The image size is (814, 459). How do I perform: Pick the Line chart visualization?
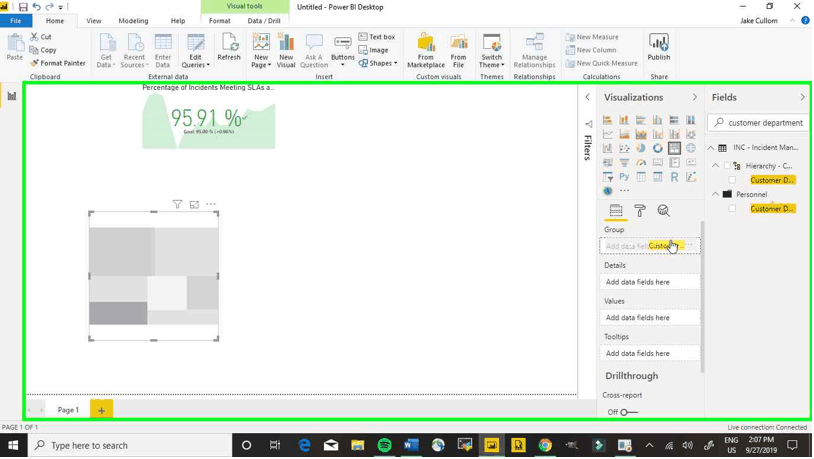point(607,134)
